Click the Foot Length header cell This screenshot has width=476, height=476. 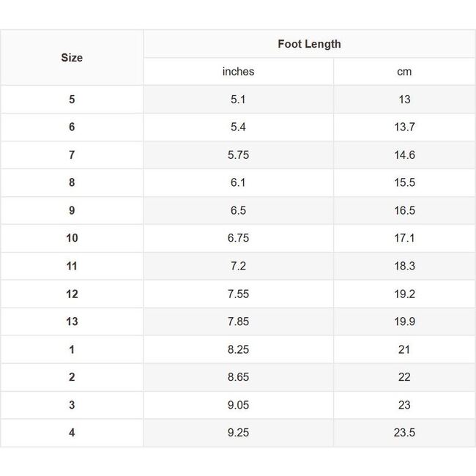click(309, 44)
